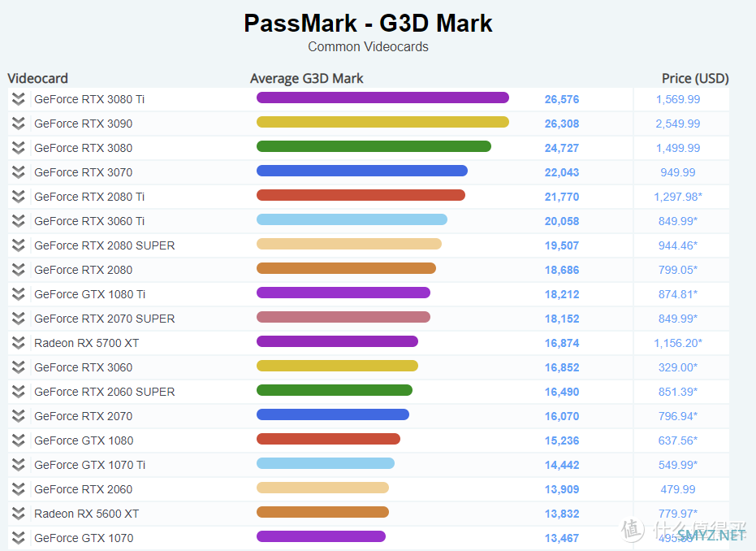Click the price 949.99
The width and height of the screenshot is (756, 551).
pos(678,172)
